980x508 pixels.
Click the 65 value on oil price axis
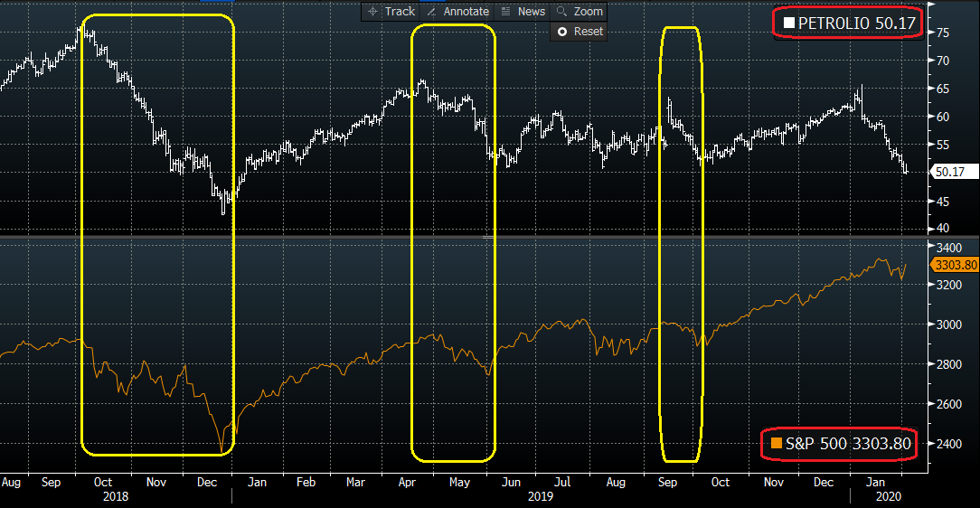click(943, 89)
